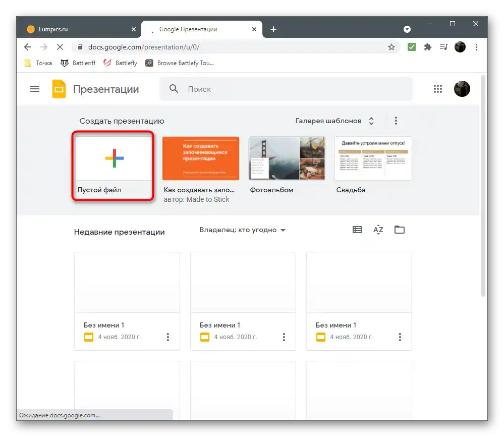Open a new browser tab

pyautogui.click(x=273, y=29)
